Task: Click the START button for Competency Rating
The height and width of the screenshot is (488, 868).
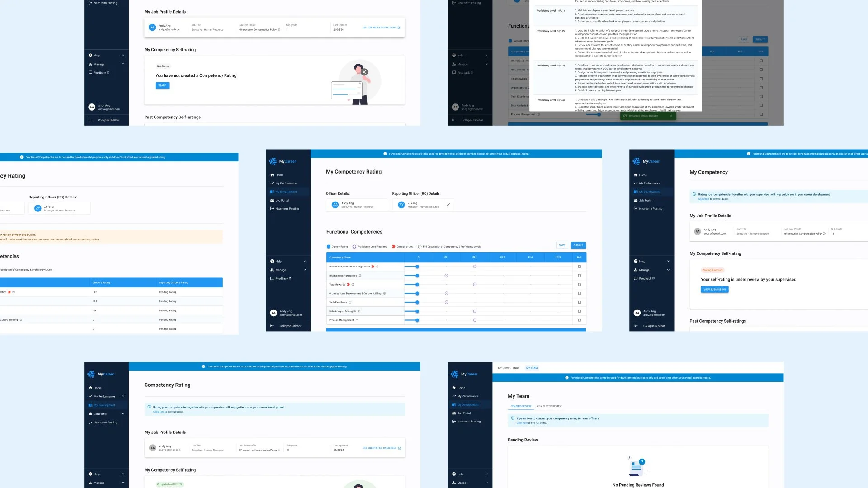Action: pyautogui.click(x=162, y=85)
